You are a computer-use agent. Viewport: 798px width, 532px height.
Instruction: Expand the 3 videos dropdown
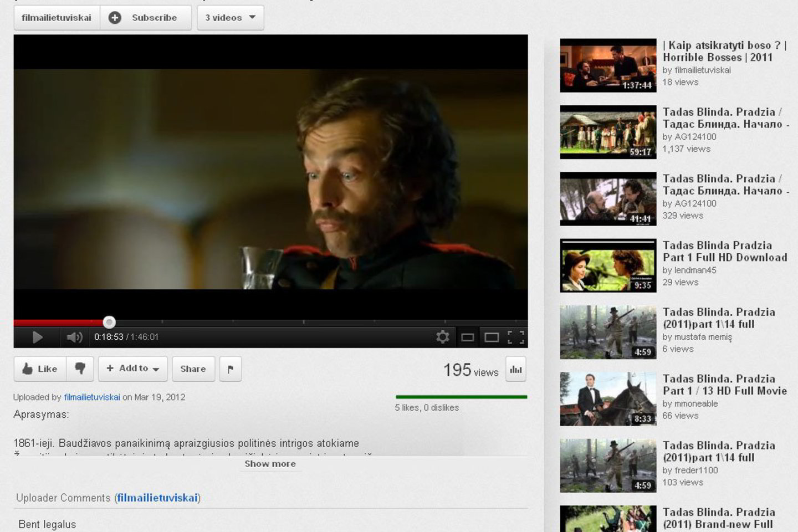coord(231,18)
